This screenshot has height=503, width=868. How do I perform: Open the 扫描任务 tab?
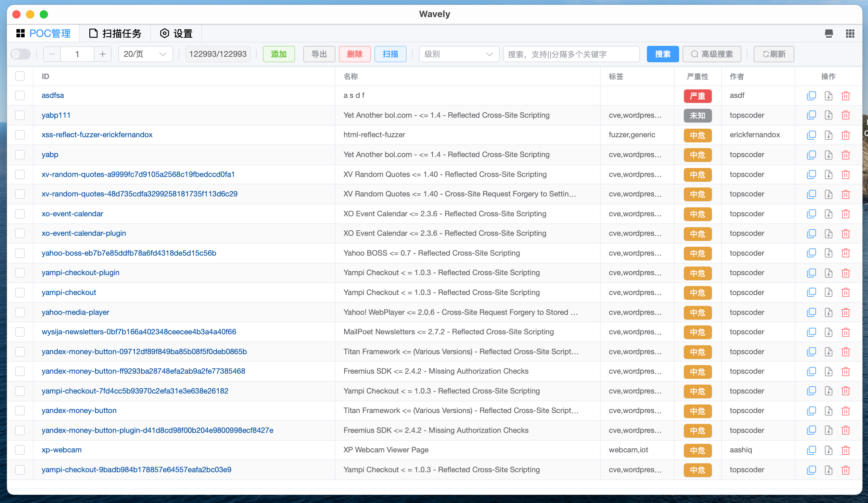[x=115, y=34]
